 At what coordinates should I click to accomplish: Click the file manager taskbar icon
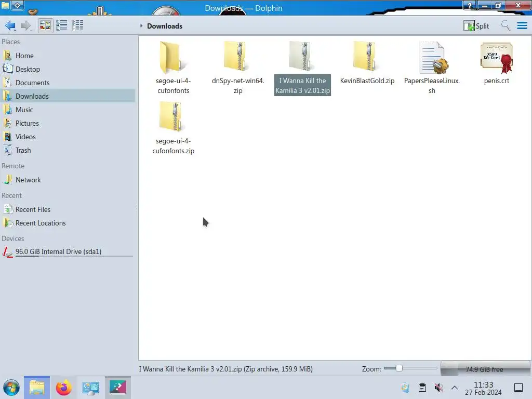tap(37, 388)
